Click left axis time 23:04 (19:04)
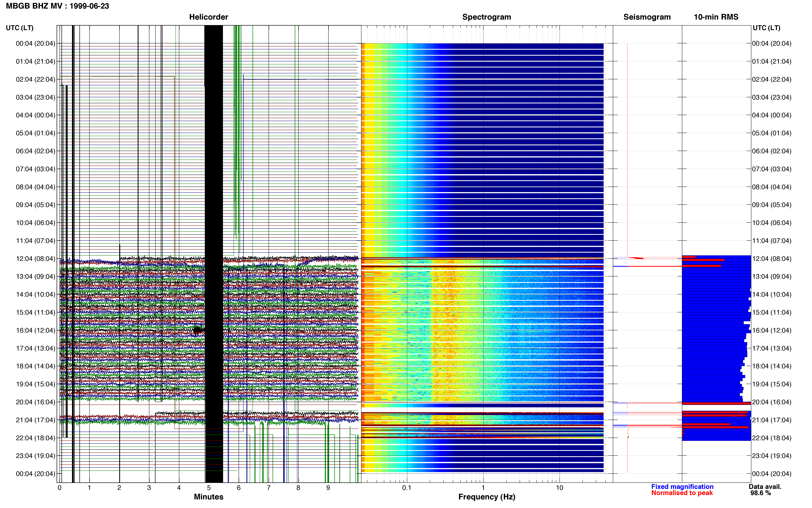812x508 pixels. click(36, 456)
